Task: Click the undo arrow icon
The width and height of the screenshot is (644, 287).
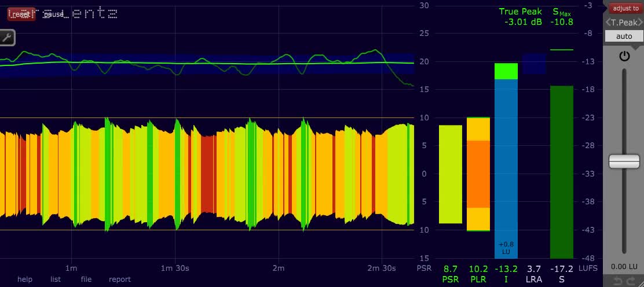Action: point(616,281)
